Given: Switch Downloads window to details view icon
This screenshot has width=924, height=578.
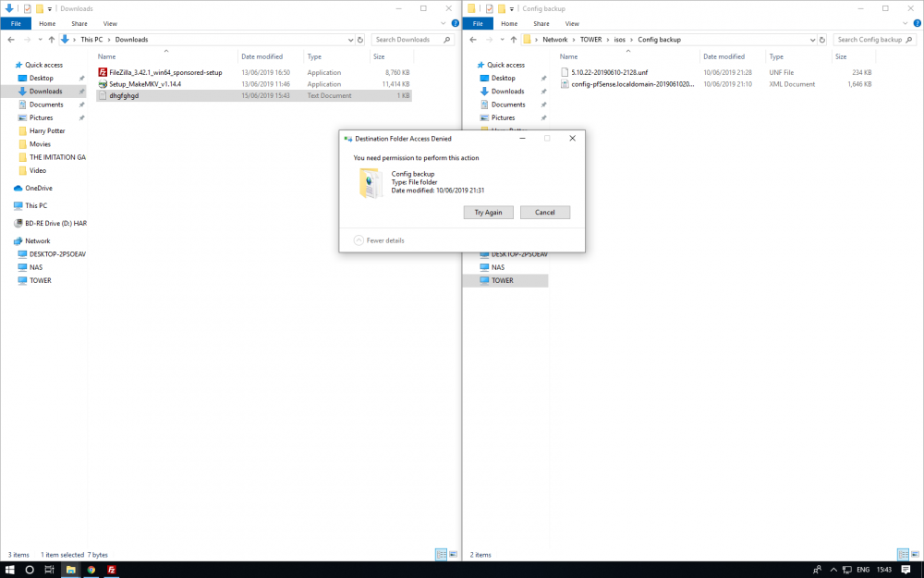Looking at the screenshot, I should tap(441, 554).
